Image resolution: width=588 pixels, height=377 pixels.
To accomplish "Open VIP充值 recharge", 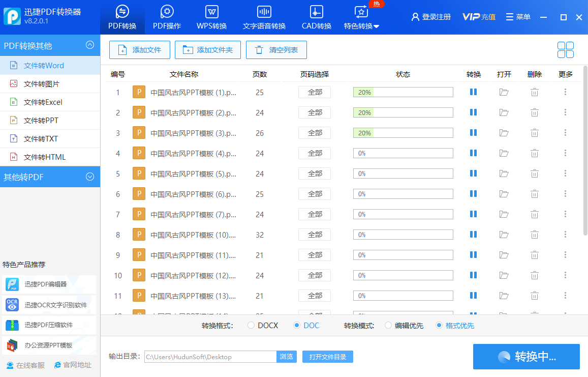I will tap(479, 17).
